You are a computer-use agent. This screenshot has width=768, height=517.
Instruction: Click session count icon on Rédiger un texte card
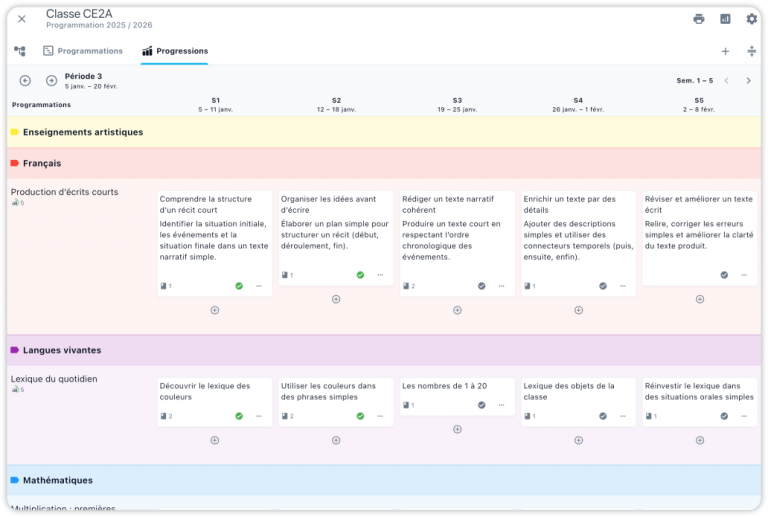[408, 286]
